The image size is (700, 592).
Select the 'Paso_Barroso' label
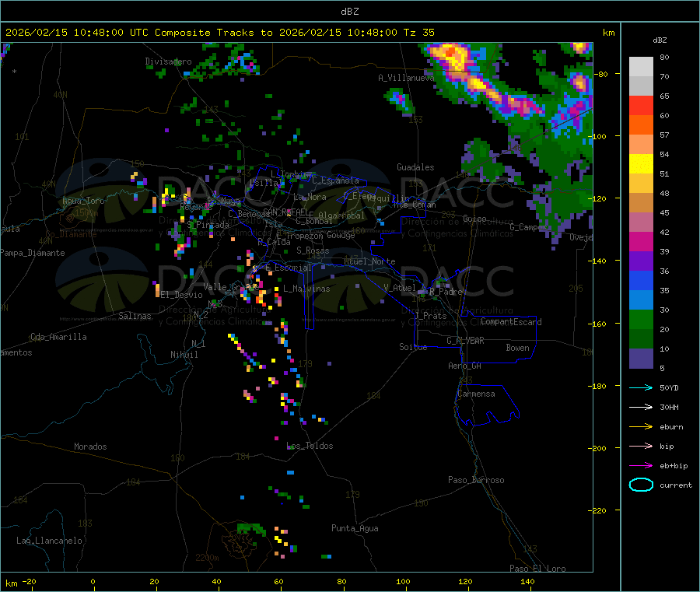click(476, 480)
